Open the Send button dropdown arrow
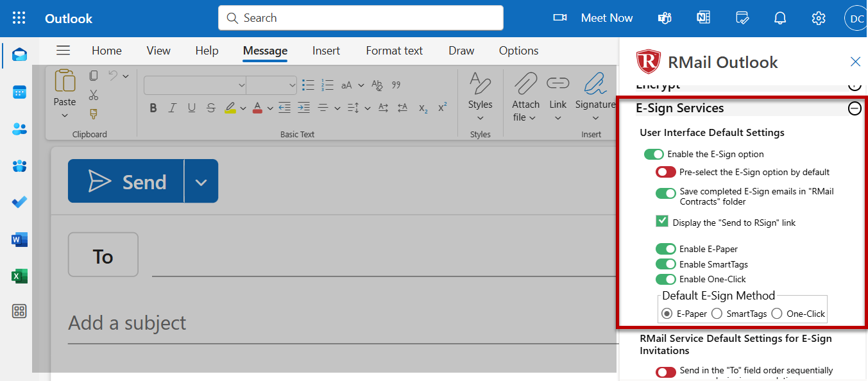This screenshot has height=381, width=868. pos(201,182)
